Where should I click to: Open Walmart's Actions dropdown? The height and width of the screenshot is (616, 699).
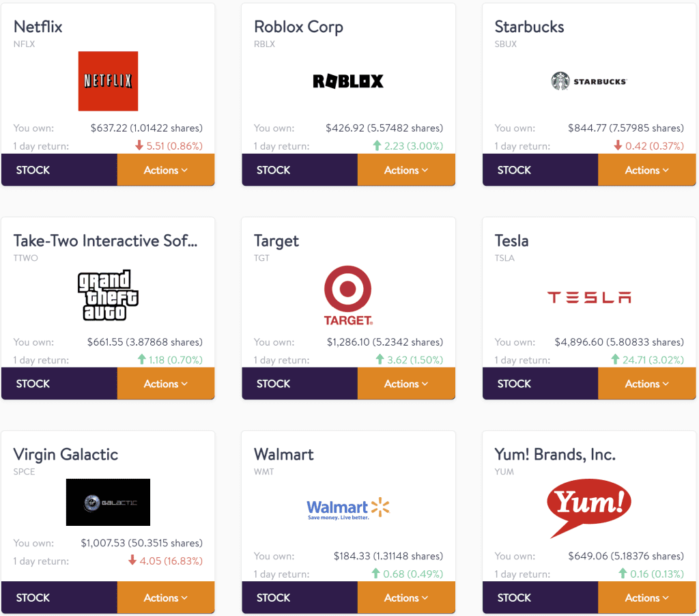click(x=406, y=598)
